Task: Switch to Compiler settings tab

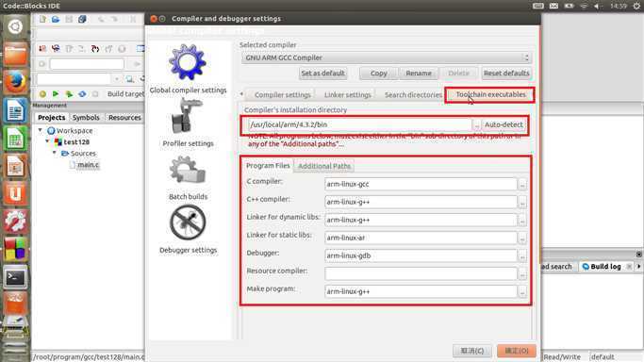Action: 283,95
